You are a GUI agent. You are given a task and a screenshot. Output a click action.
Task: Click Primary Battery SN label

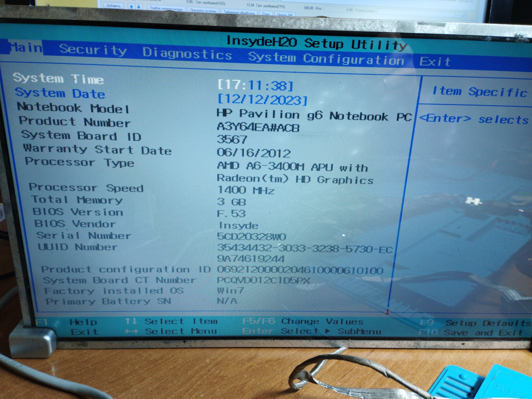108,301
